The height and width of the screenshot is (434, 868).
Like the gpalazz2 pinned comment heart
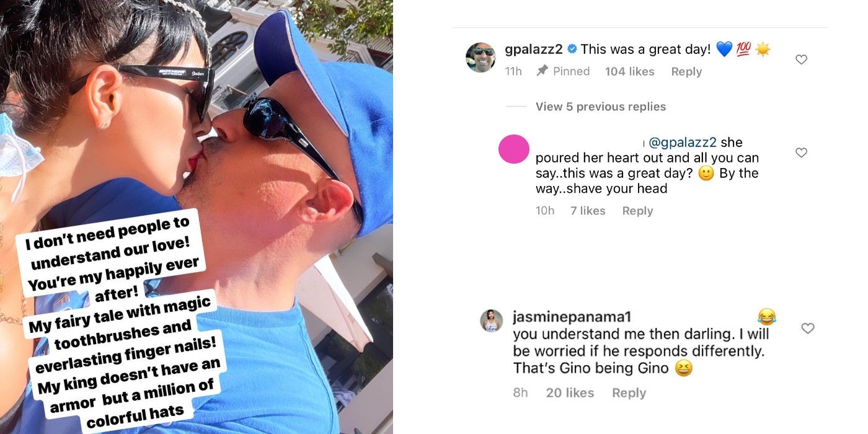[801, 60]
